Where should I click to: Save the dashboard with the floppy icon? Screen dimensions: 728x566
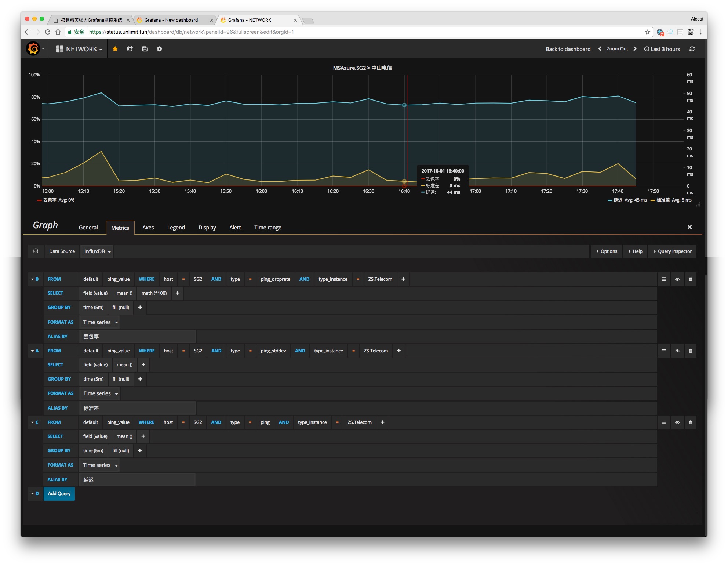coord(145,49)
